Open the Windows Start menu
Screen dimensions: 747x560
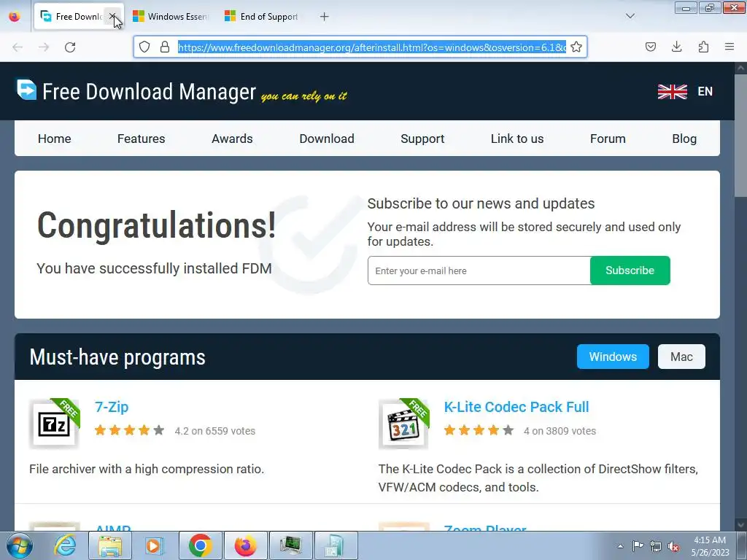(x=19, y=545)
